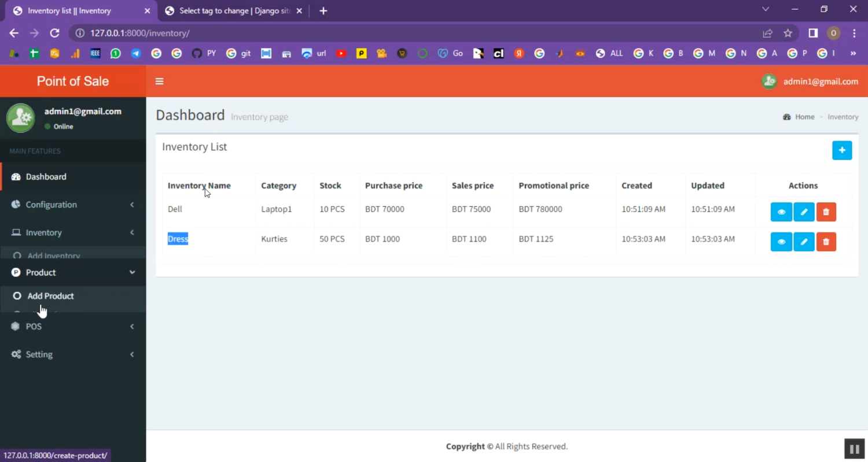Expand the Configuration sidebar menu
The height and width of the screenshot is (462, 868).
[x=73, y=205]
